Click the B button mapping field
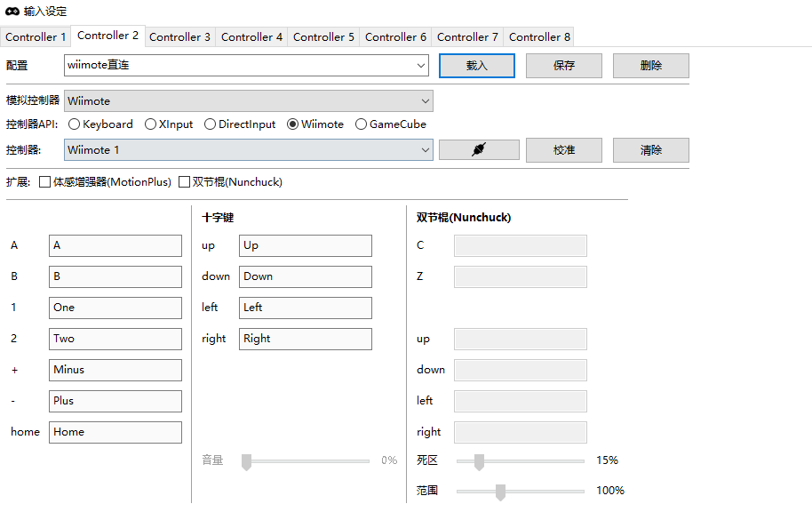This screenshot has height=512, width=812. [x=115, y=276]
